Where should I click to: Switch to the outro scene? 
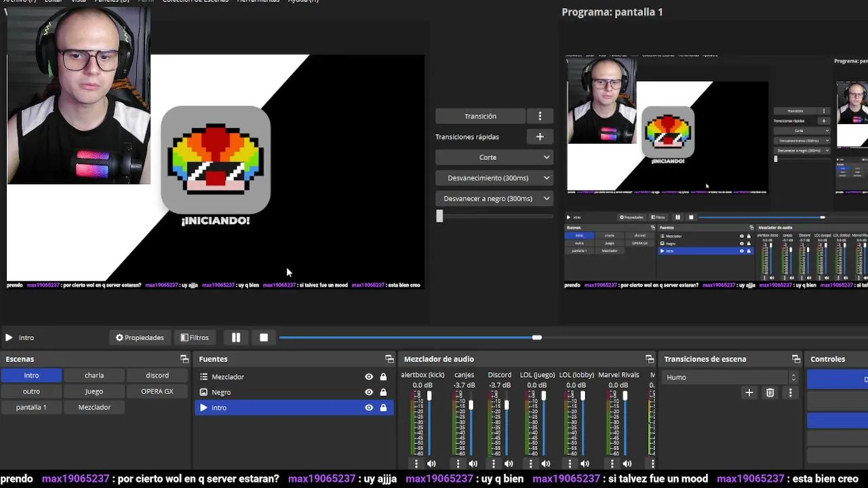(x=31, y=391)
